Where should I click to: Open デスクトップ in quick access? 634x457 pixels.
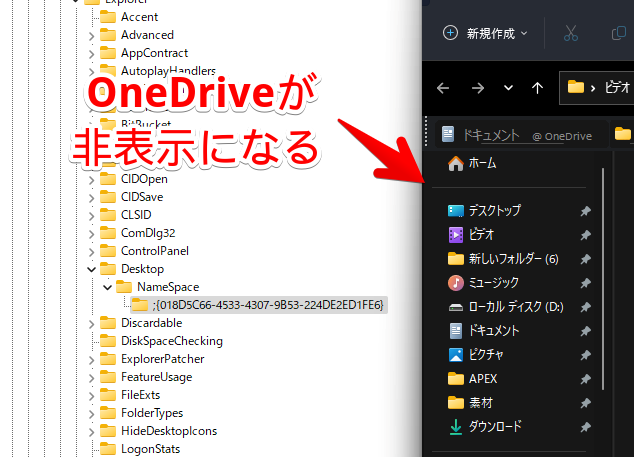point(484,211)
